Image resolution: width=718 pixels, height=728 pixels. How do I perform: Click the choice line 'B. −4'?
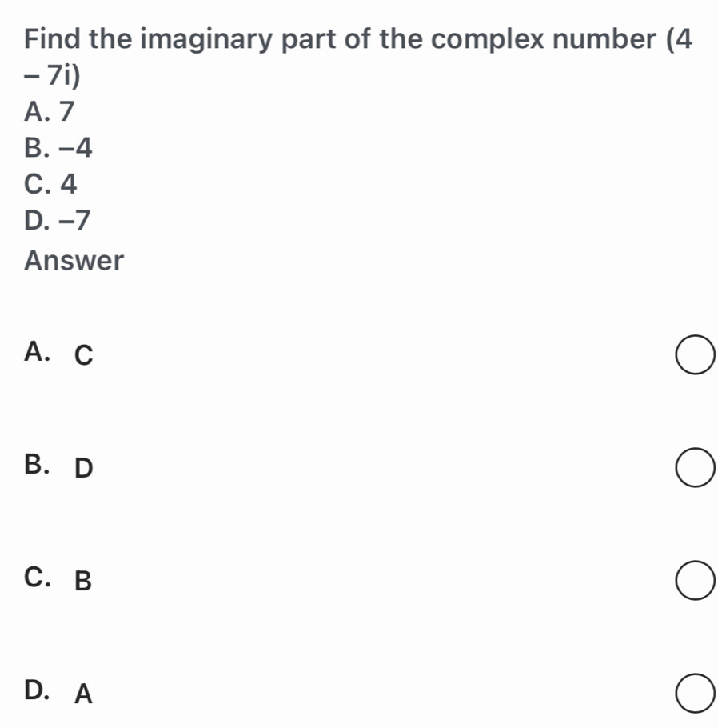tap(58, 147)
